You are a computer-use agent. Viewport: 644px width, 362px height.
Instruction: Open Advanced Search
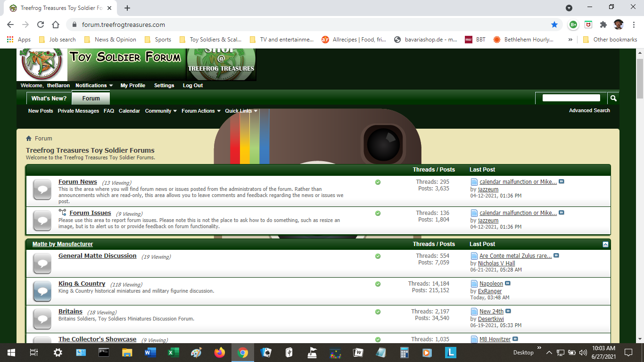(x=589, y=110)
